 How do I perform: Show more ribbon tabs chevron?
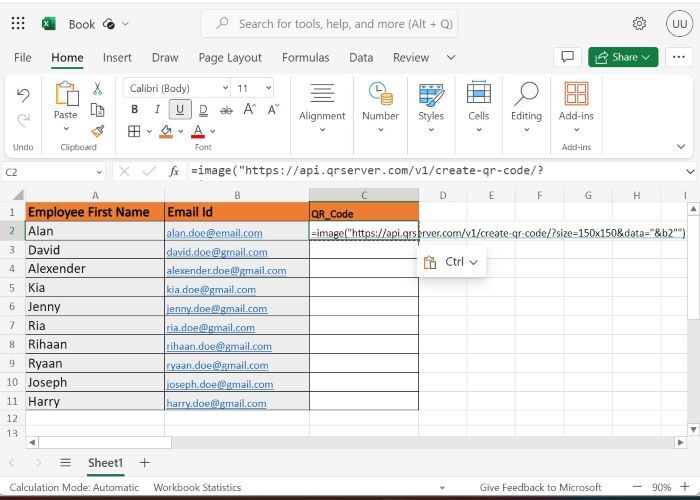pyautogui.click(x=451, y=58)
